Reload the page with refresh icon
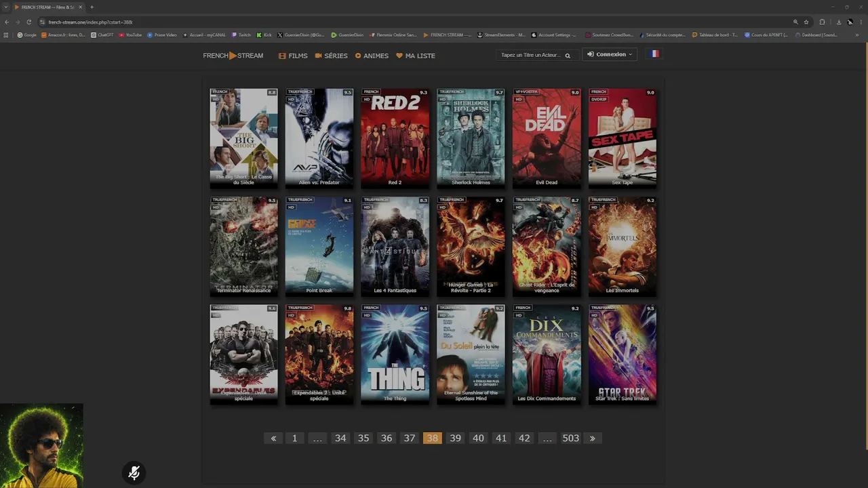This screenshot has width=868, height=488. (28, 22)
